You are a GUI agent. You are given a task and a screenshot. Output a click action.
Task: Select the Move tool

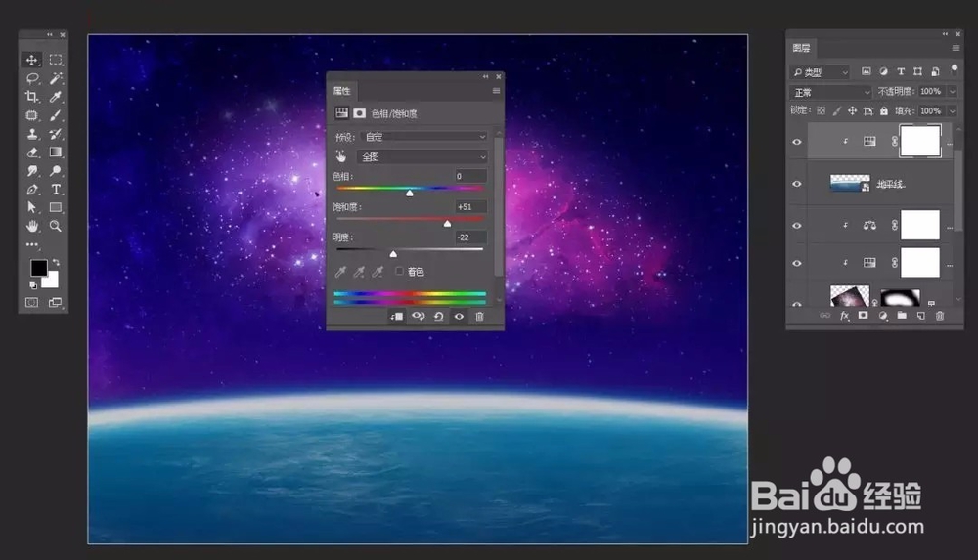pyautogui.click(x=32, y=60)
